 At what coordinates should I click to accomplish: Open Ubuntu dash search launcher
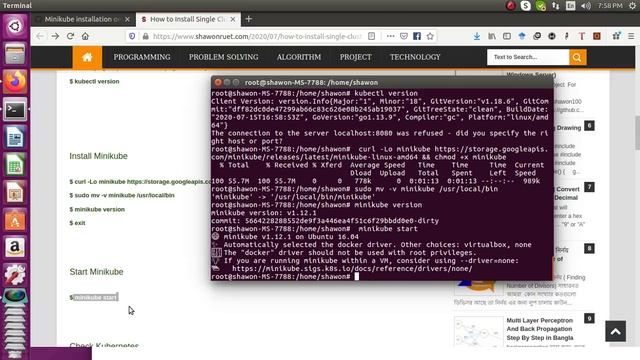click(15, 27)
